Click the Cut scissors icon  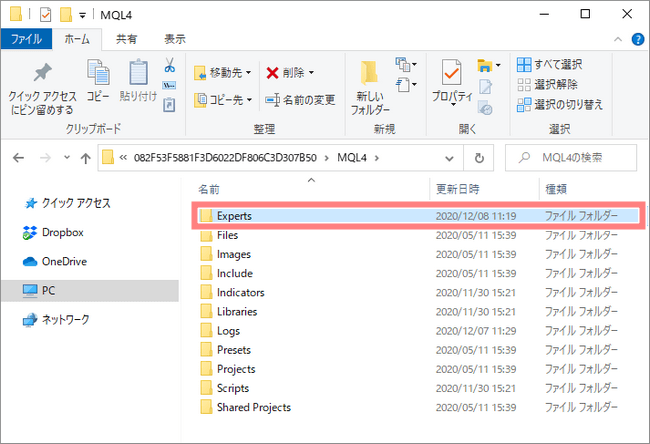170,65
